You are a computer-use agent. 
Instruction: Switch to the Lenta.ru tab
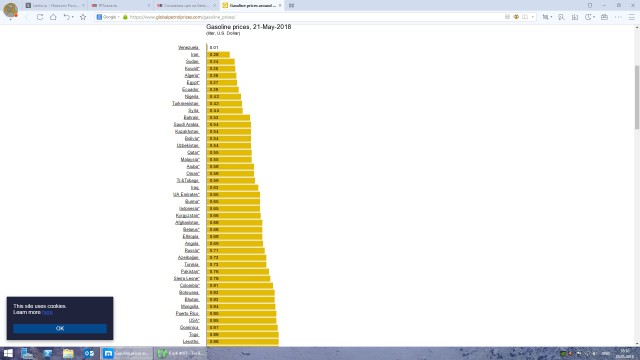coord(55,5)
